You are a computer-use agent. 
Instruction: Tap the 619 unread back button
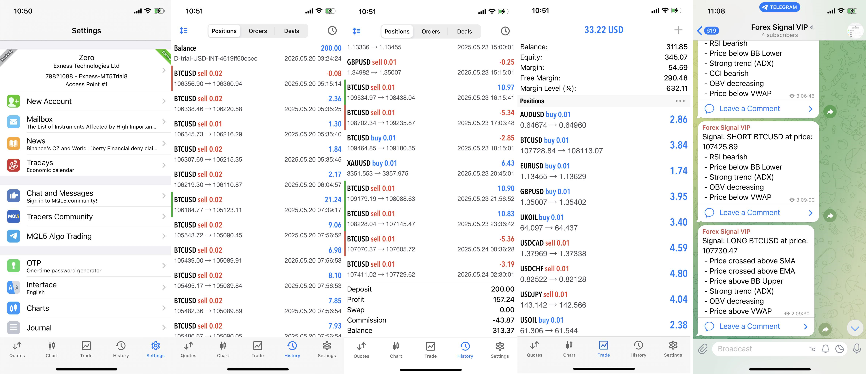click(x=708, y=31)
